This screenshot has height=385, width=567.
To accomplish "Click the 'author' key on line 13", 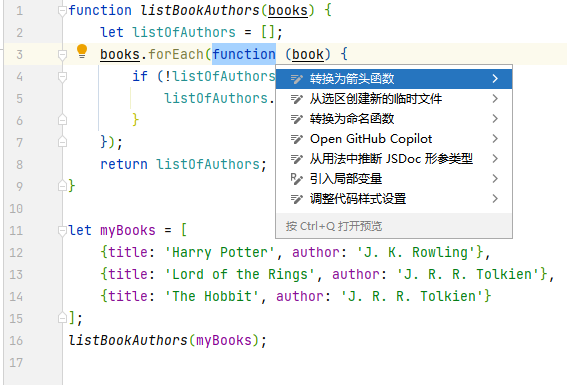I will pos(356,274).
